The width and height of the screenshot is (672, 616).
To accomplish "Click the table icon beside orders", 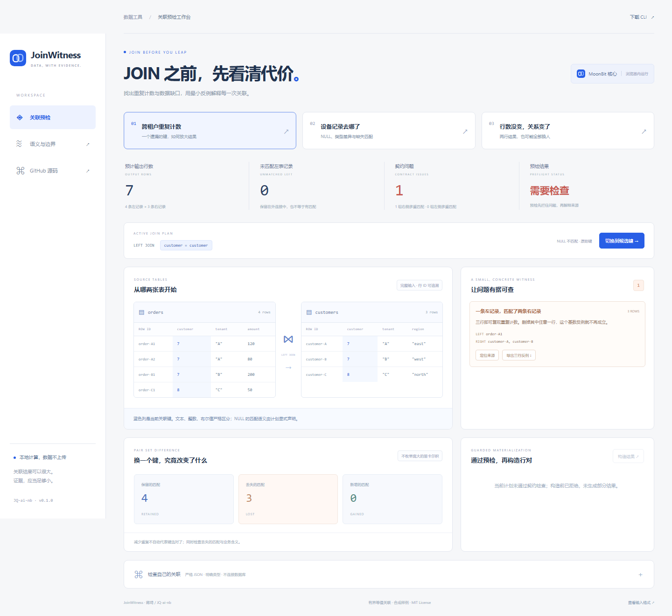I will (141, 312).
